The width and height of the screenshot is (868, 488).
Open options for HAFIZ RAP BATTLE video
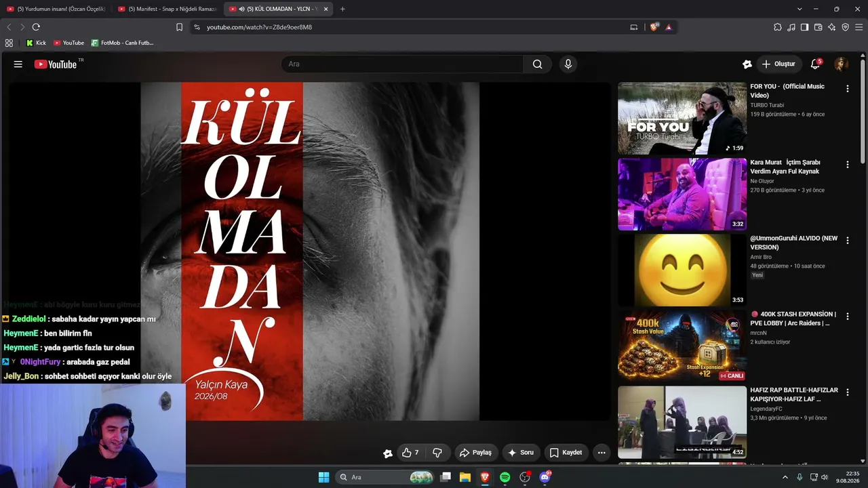pos(847,392)
